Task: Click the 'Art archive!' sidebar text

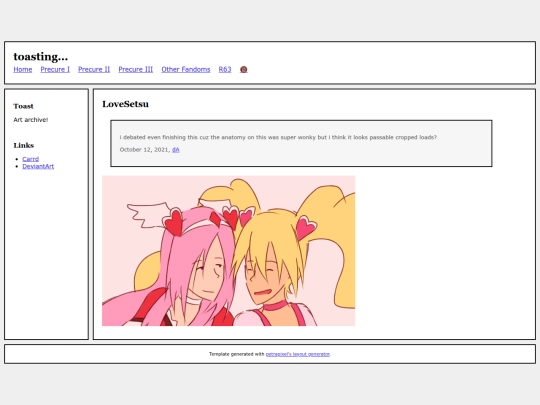Action: pos(31,120)
